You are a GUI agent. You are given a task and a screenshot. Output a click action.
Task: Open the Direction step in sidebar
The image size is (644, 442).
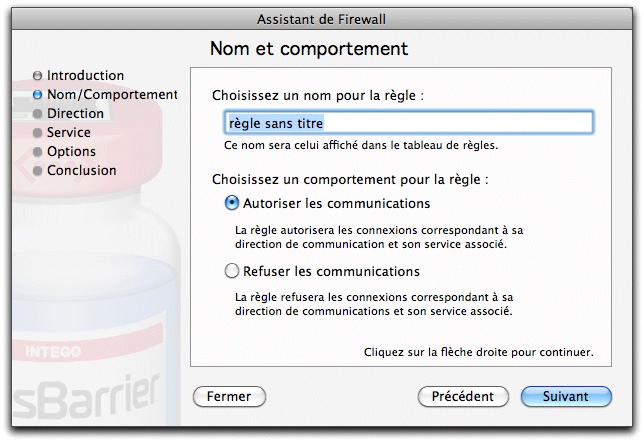pyautogui.click(x=75, y=114)
